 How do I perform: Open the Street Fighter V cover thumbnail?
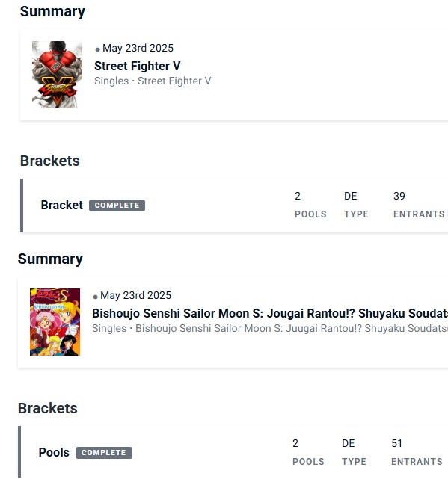pyautogui.click(x=58, y=75)
